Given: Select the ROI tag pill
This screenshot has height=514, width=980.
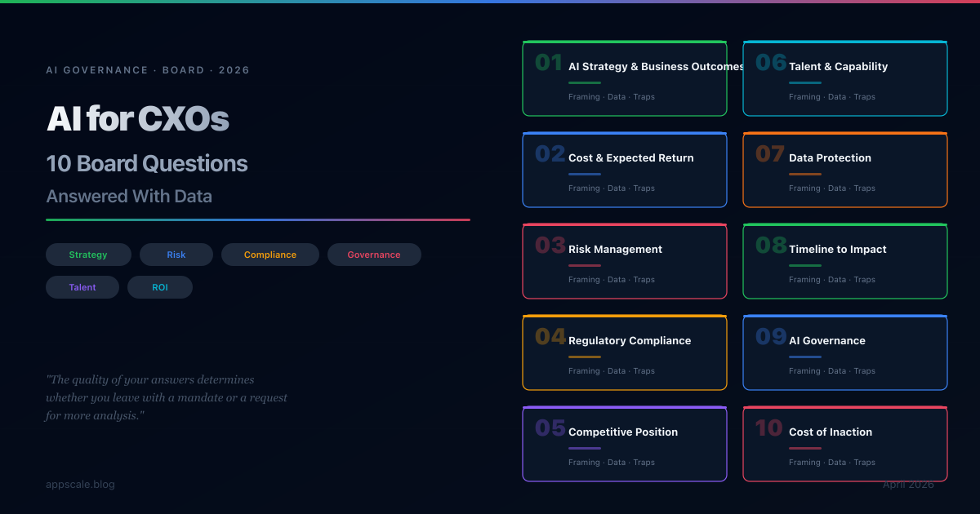Looking at the screenshot, I should (160, 287).
